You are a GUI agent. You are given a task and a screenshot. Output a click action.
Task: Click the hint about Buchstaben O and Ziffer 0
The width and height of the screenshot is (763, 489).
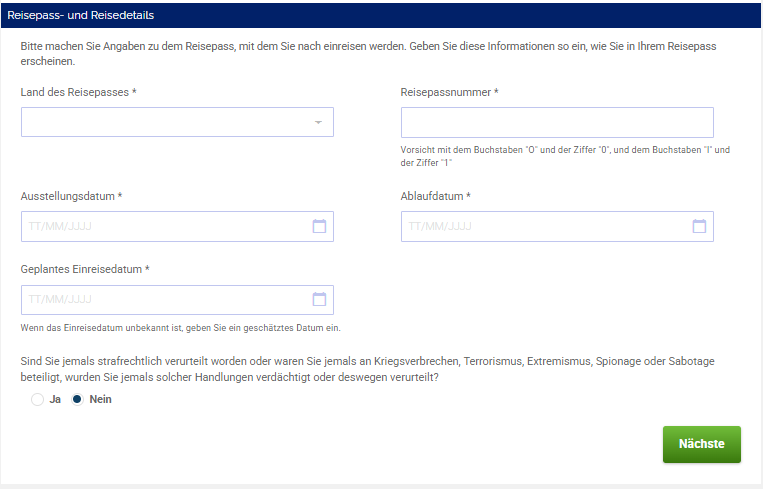click(x=565, y=156)
